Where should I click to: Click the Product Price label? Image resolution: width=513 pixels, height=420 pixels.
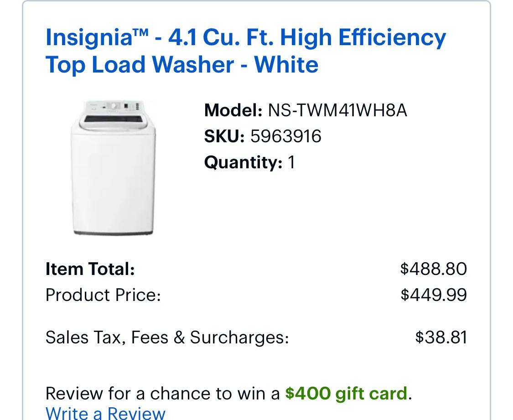click(x=103, y=295)
